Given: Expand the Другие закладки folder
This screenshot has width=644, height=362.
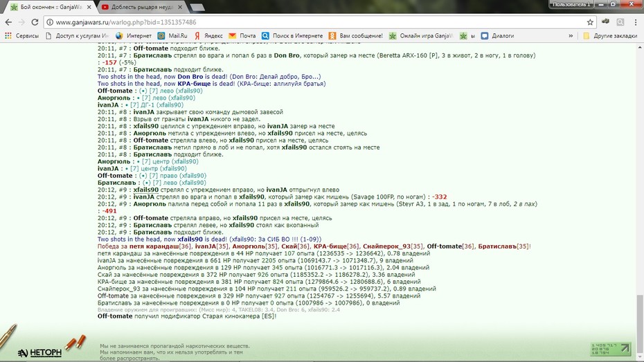Looking at the screenshot, I should click(x=610, y=36).
